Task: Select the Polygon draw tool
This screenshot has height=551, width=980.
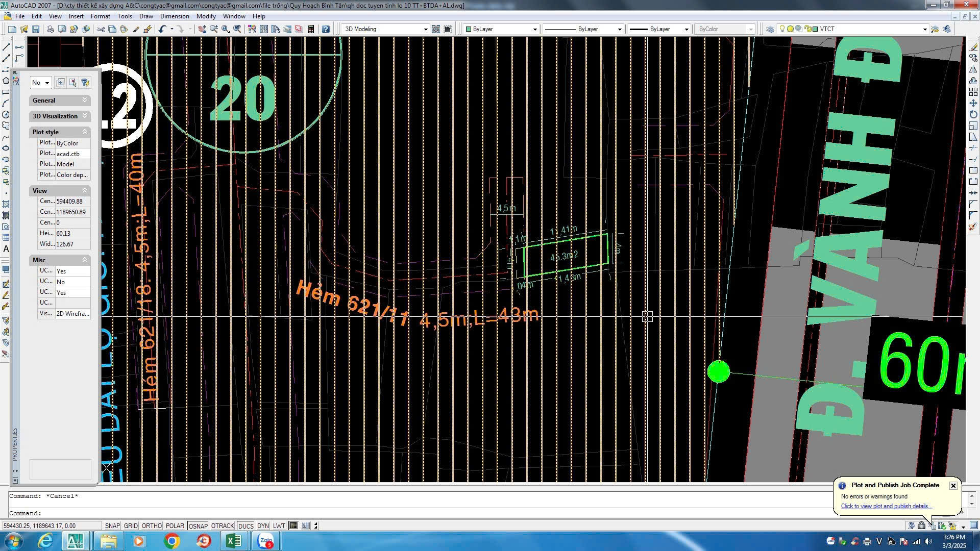Action: click(x=6, y=81)
